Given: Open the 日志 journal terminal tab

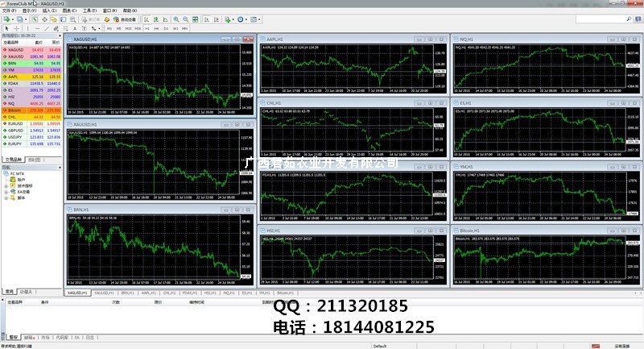Looking at the screenshot, I should point(90,337).
